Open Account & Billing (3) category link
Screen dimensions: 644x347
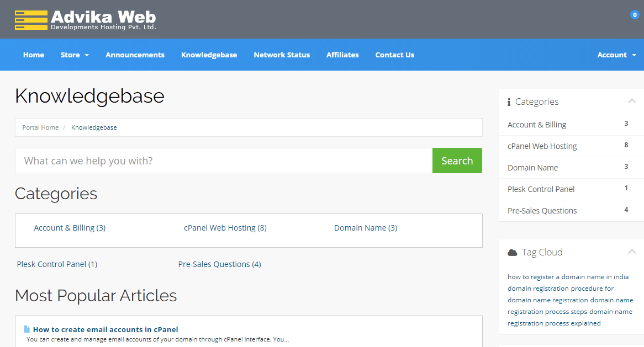(x=70, y=228)
